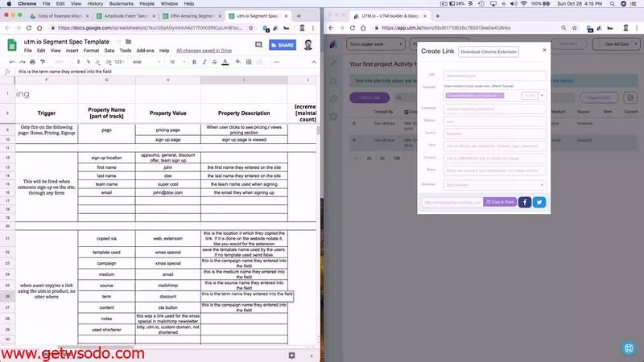Screen dimensions: 644x362
Task: Decrease decimal places in Sheets toolbar
Action: tap(97, 62)
